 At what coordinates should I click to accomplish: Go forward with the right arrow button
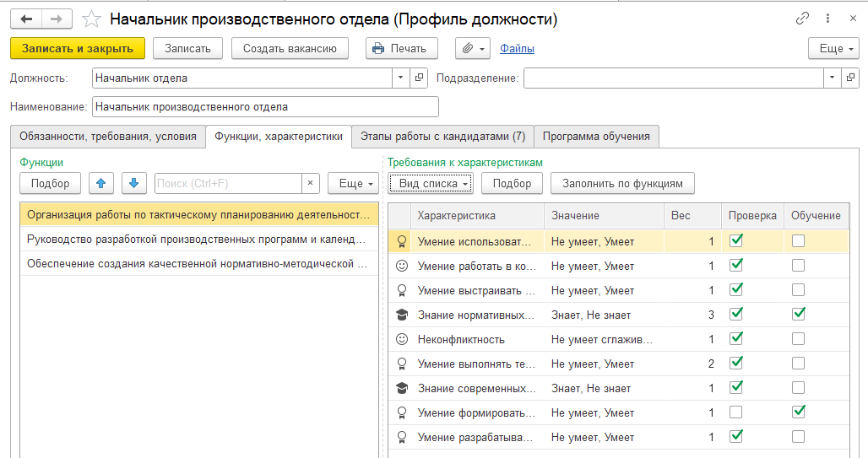tap(57, 19)
